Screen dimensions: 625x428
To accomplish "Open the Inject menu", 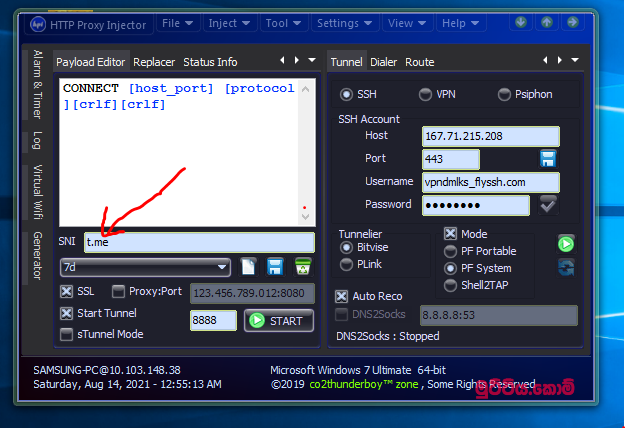I will 229,23.
